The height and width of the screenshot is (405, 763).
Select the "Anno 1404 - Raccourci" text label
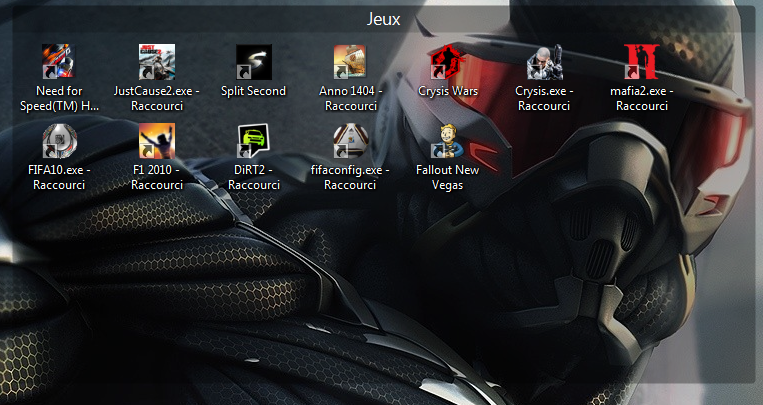pos(350,98)
